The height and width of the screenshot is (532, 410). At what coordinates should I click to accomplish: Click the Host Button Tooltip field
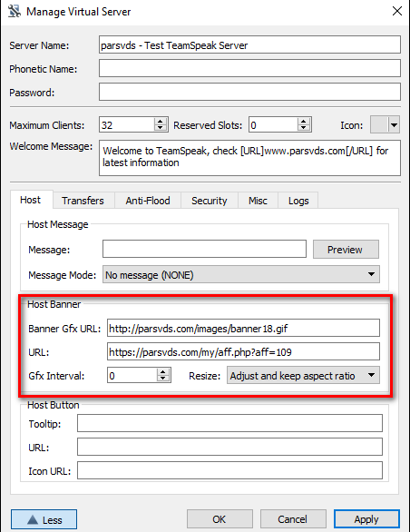pos(229,423)
